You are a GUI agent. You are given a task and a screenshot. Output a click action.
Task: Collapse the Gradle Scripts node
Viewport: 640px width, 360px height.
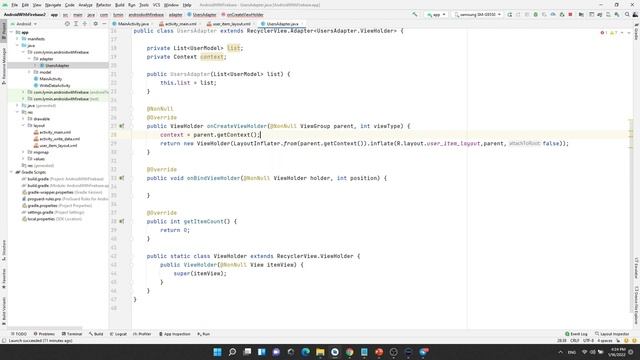(x=12, y=172)
